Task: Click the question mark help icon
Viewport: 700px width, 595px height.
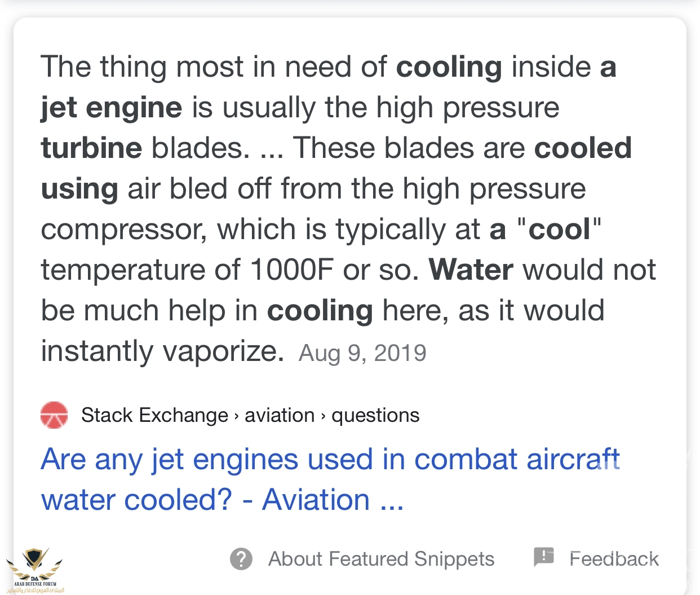Action: click(241, 559)
